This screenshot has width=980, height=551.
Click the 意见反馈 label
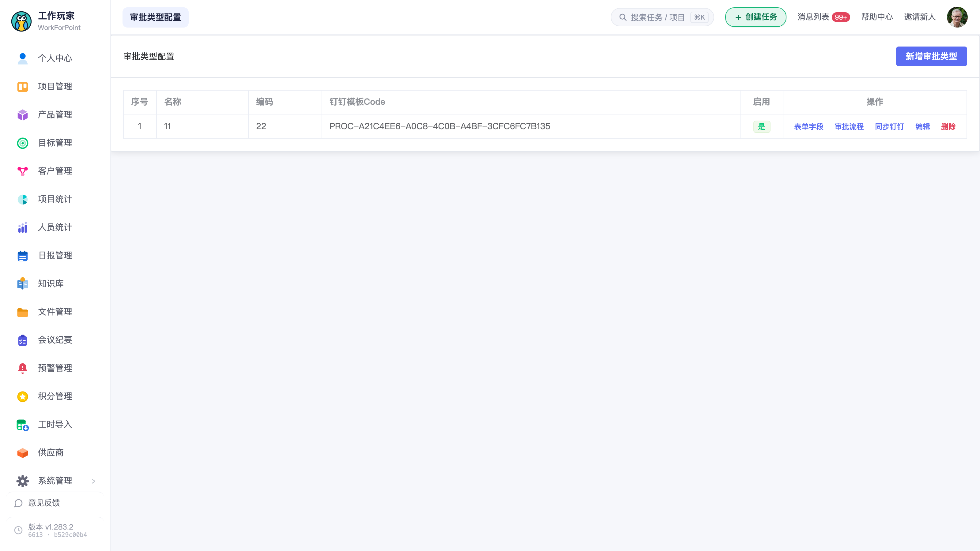coord(44,503)
